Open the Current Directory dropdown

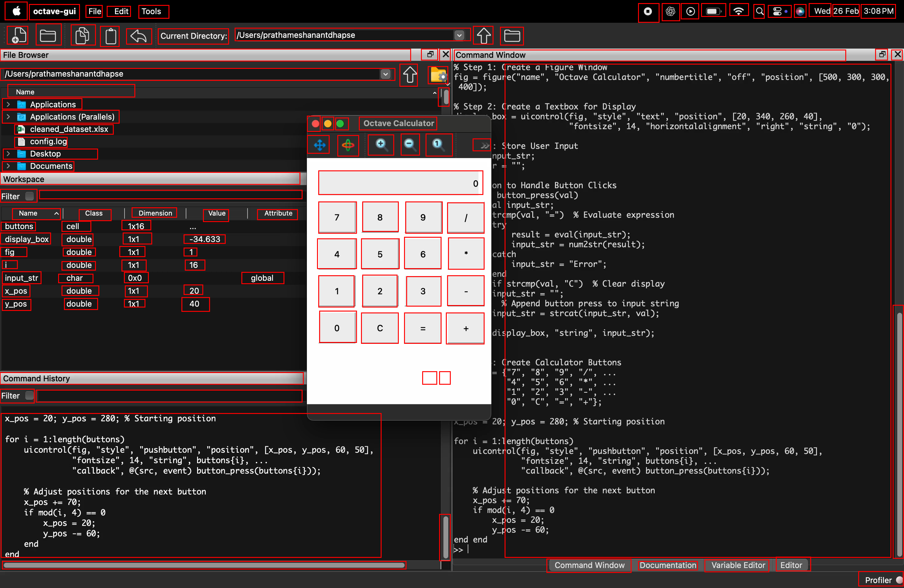pyautogui.click(x=459, y=35)
